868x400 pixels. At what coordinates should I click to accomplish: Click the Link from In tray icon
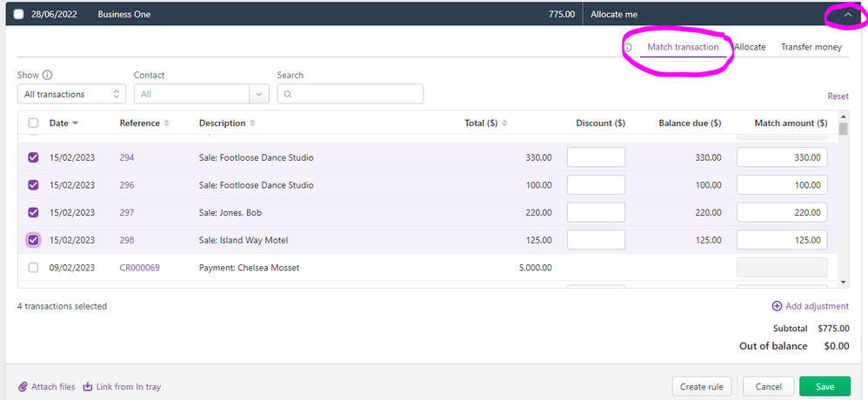[88, 387]
